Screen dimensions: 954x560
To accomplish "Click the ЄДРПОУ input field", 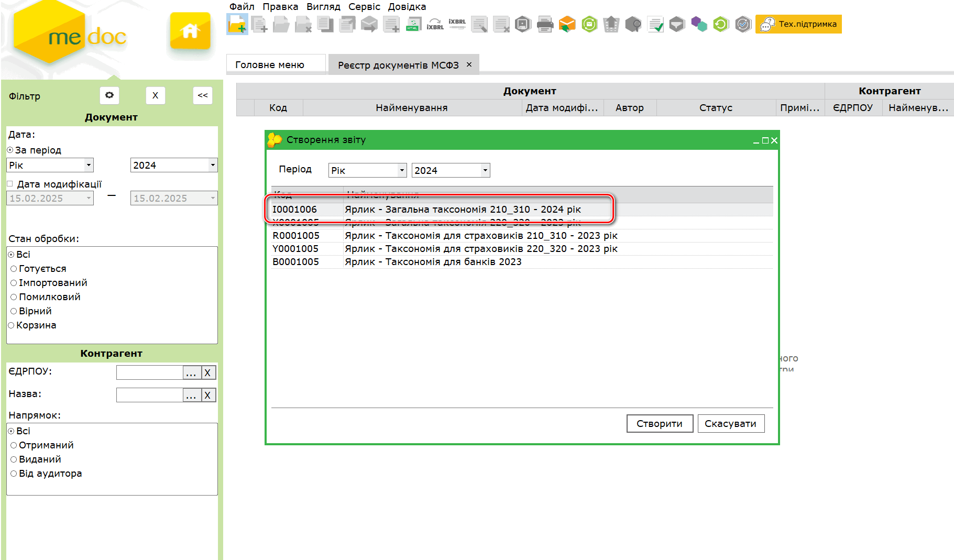I will click(x=149, y=372).
